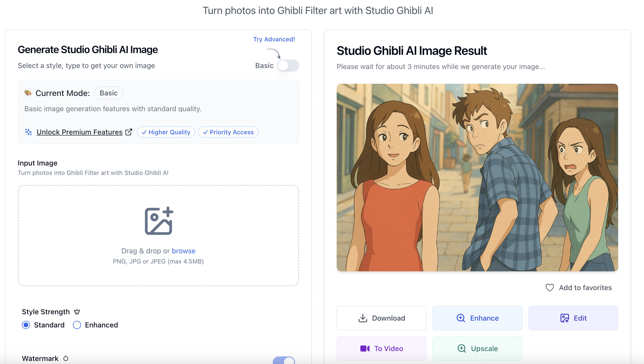Click the sparkle icon near Unlock Premium

coord(28,132)
